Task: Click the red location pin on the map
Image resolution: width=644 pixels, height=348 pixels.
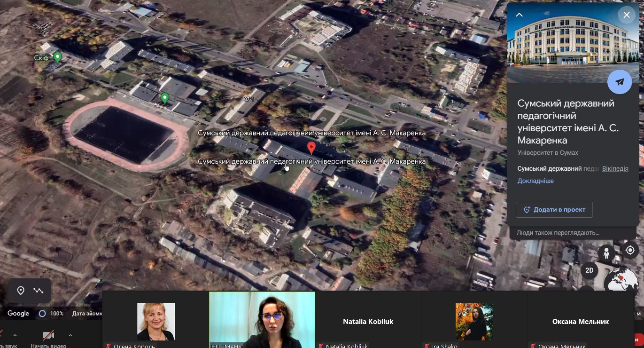Action: click(x=311, y=148)
